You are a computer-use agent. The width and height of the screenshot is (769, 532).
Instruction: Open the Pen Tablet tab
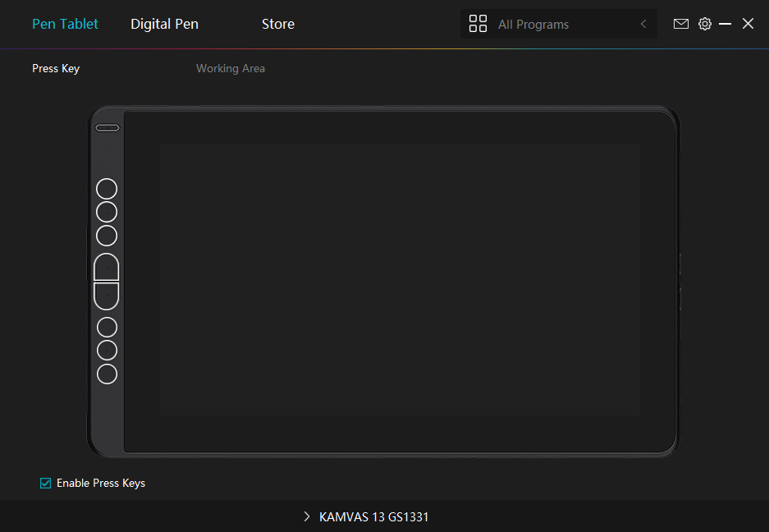(x=65, y=24)
